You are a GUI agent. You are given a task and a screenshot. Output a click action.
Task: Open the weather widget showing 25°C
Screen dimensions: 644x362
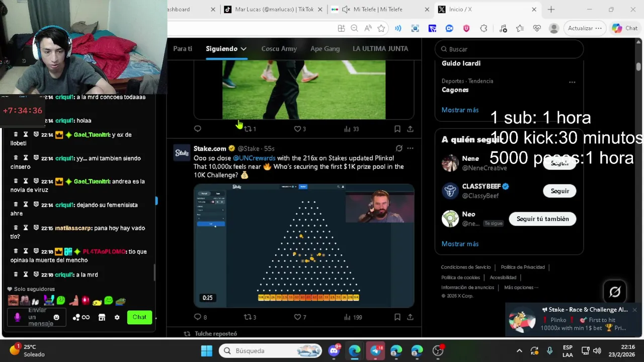point(27,350)
